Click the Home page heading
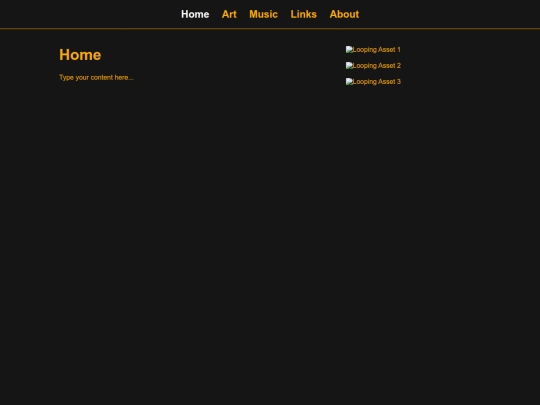This screenshot has height=405, width=540. coord(80,55)
